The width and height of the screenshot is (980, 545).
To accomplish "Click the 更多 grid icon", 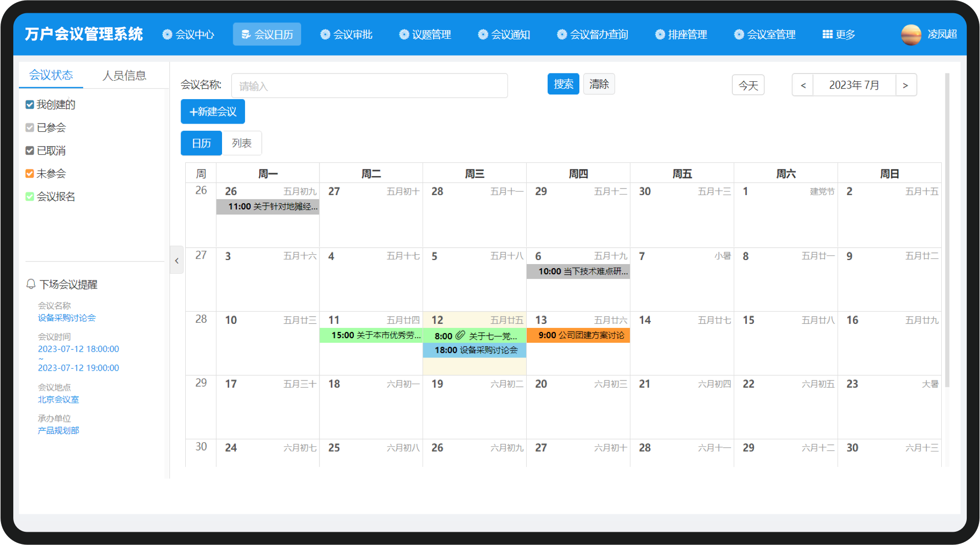I will pyautogui.click(x=827, y=34).
